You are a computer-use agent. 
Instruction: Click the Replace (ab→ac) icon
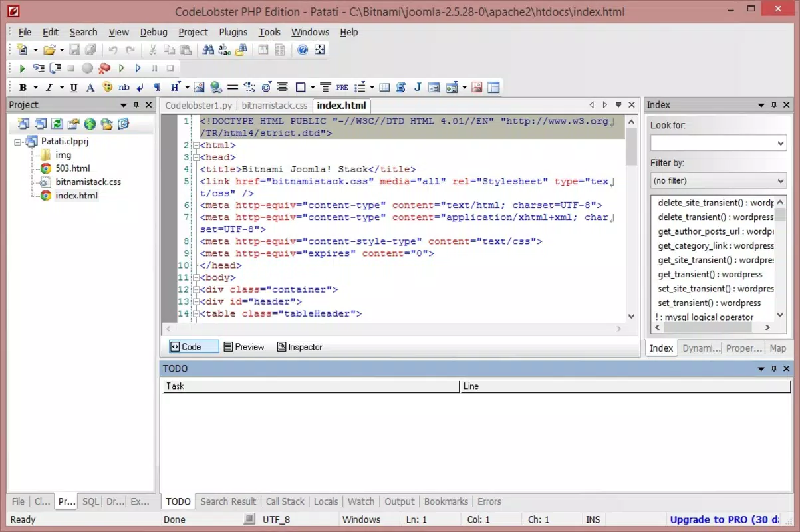[x=225, y=50]
